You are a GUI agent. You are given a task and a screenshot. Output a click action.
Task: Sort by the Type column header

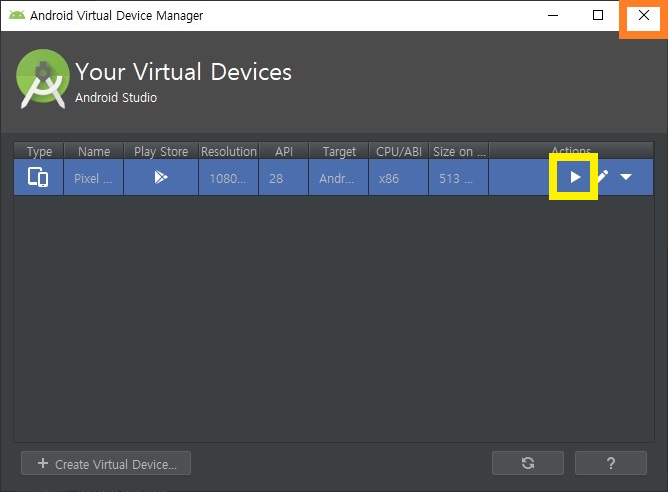[x=39, y=151]
